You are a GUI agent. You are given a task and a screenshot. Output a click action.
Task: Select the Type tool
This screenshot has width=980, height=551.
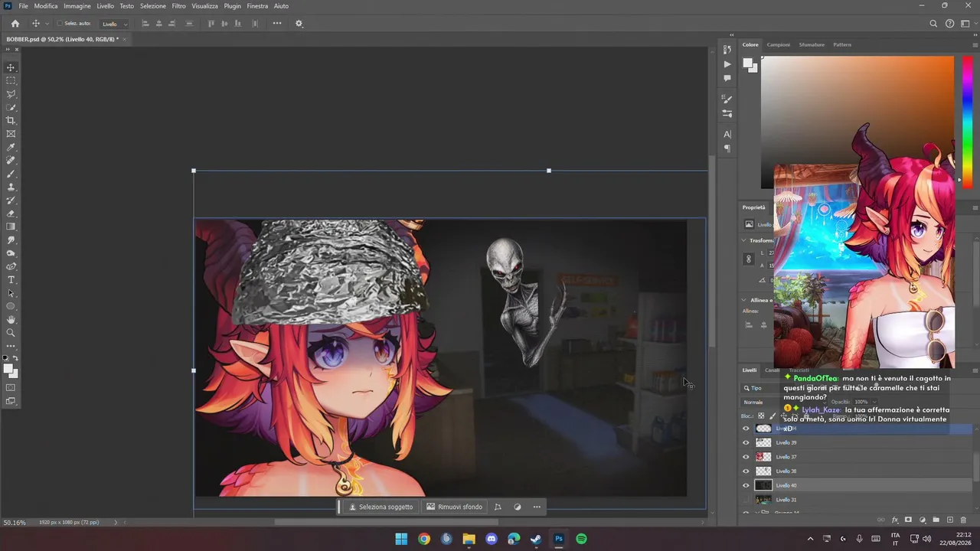11,280
